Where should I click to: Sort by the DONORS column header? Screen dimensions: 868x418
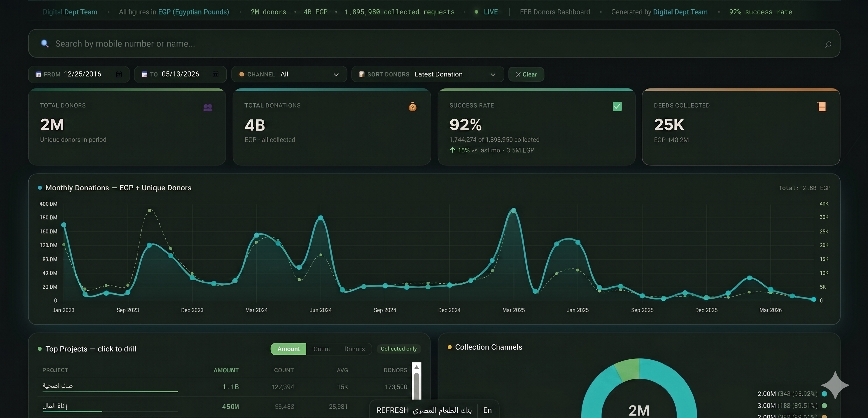coord(395,370)
